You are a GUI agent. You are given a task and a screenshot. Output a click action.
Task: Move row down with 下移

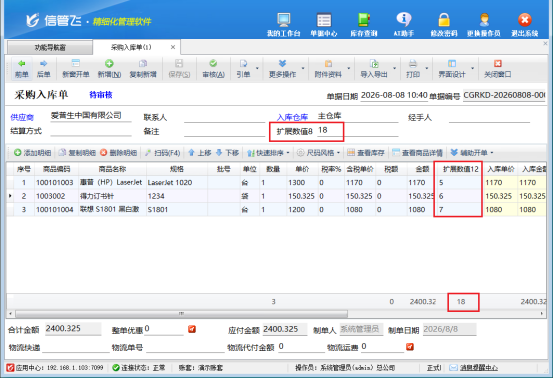point(227,153)
